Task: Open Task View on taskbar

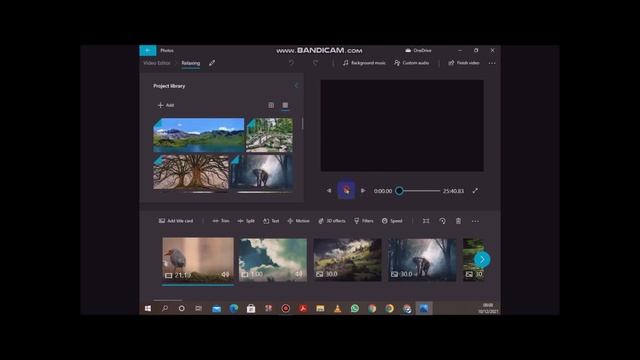Action: click(x=198, y=309)
